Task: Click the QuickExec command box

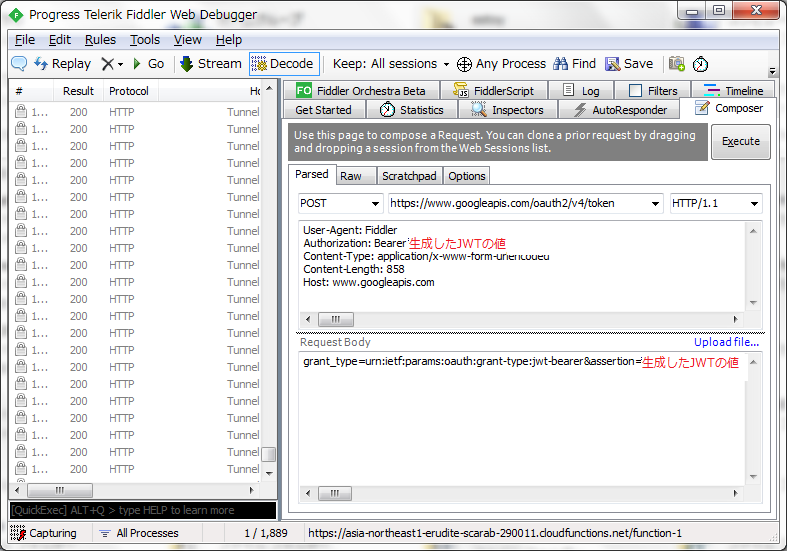Action: [x=143, y=510]
